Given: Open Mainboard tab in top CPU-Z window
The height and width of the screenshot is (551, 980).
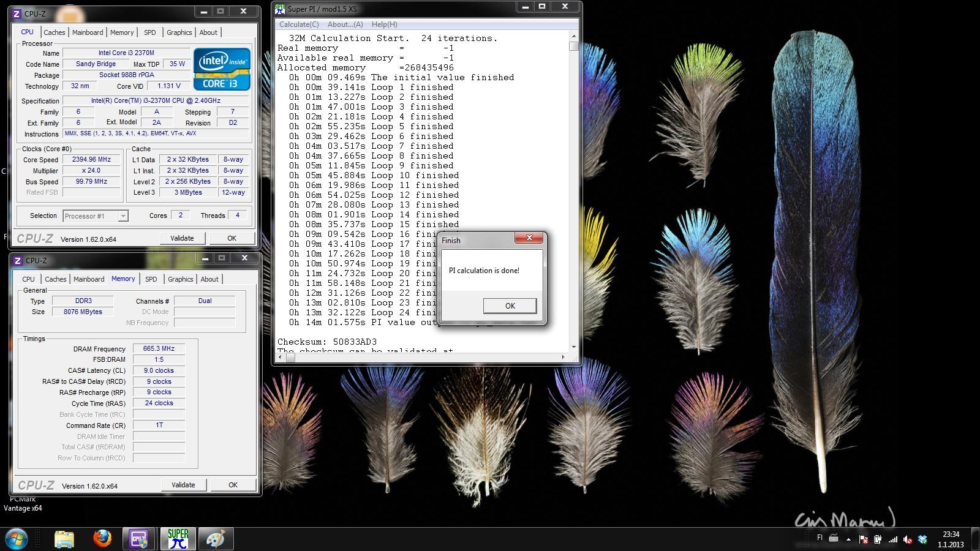Looking at the screenshot, I should (x=88, y=32).
